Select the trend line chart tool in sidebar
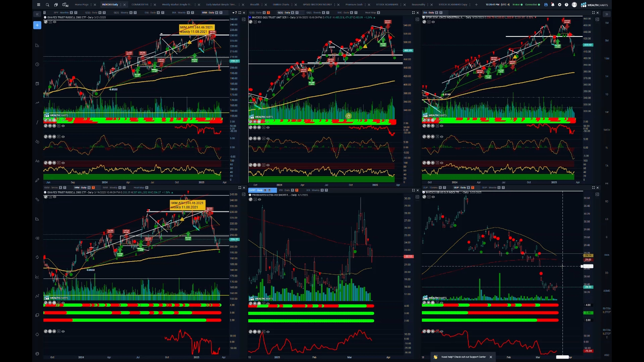 point(37,103)
